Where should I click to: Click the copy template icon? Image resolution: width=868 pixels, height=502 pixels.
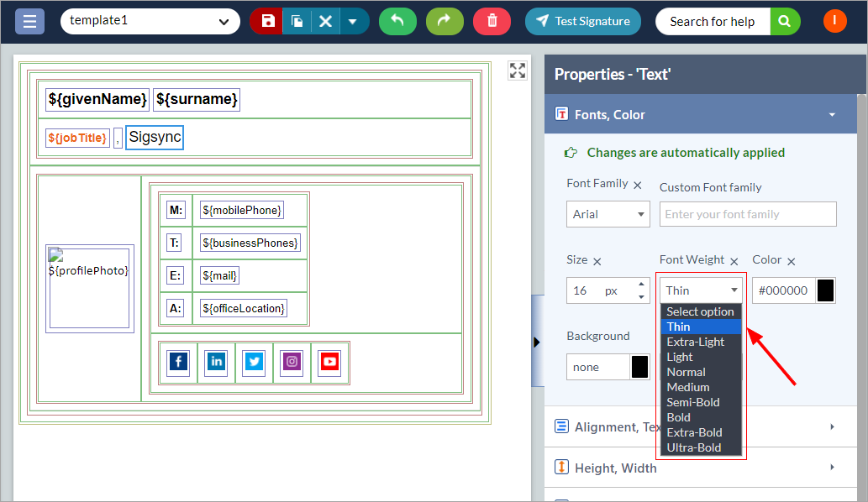pyautogui.click(x=297, y=21)
